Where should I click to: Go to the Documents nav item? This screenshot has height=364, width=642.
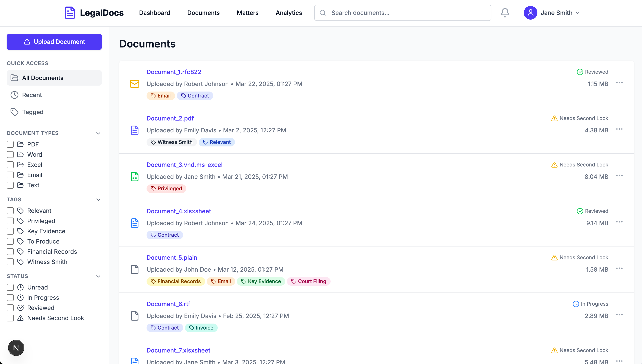[203, 13]
